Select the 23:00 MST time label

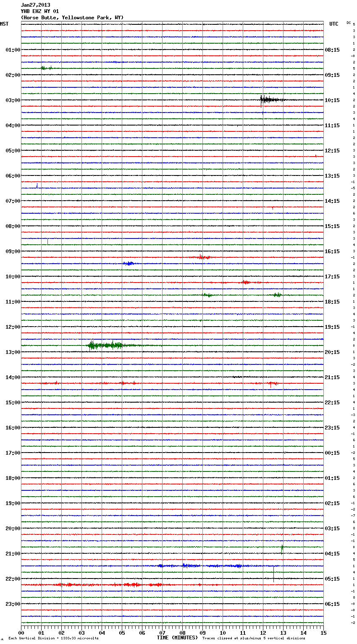click(x=13, y=604)
